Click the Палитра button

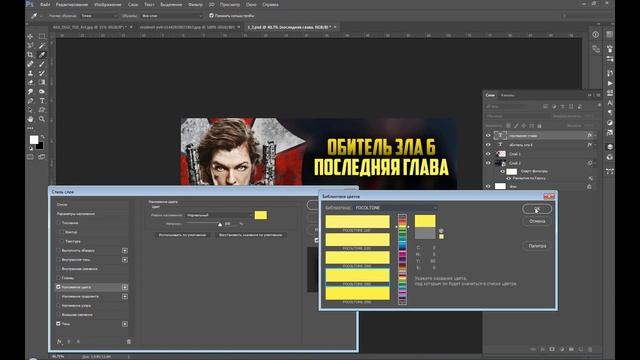537,246
